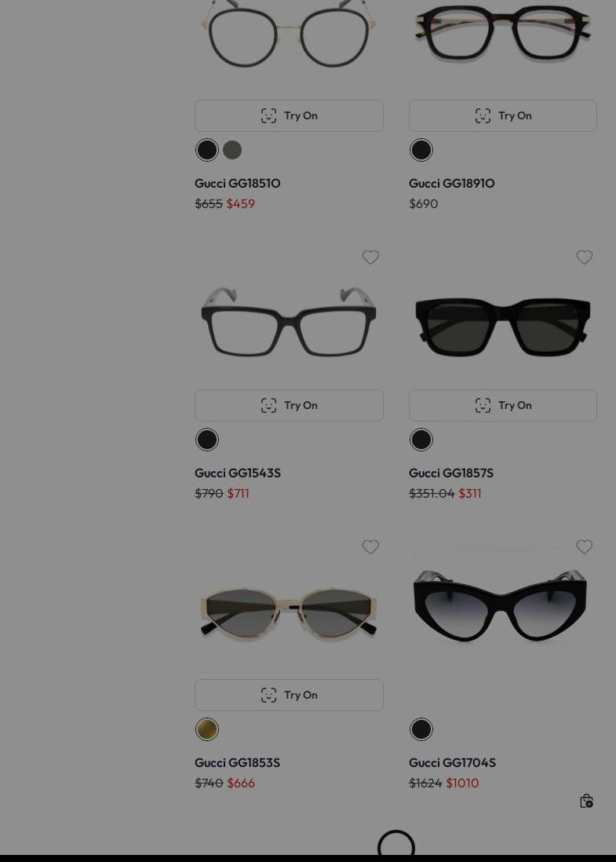Try On Gucci GG1857S sunglasses
Screen dimensions: 616x862
503,405
